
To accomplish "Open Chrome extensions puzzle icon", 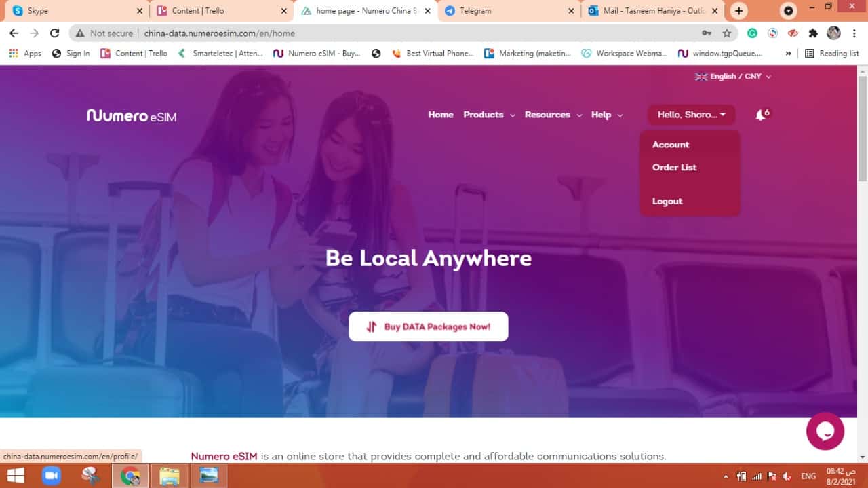I will tap(813, 33).
